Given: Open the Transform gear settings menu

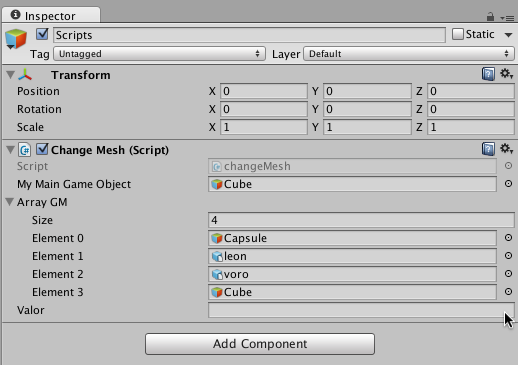Looking at the screenshot, I should (506, 74).
